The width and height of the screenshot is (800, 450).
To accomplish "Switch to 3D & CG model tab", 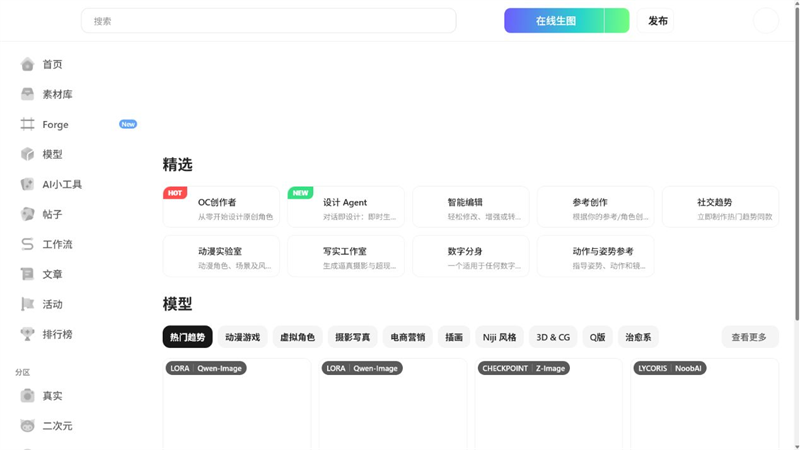I will tap(553, 337).
